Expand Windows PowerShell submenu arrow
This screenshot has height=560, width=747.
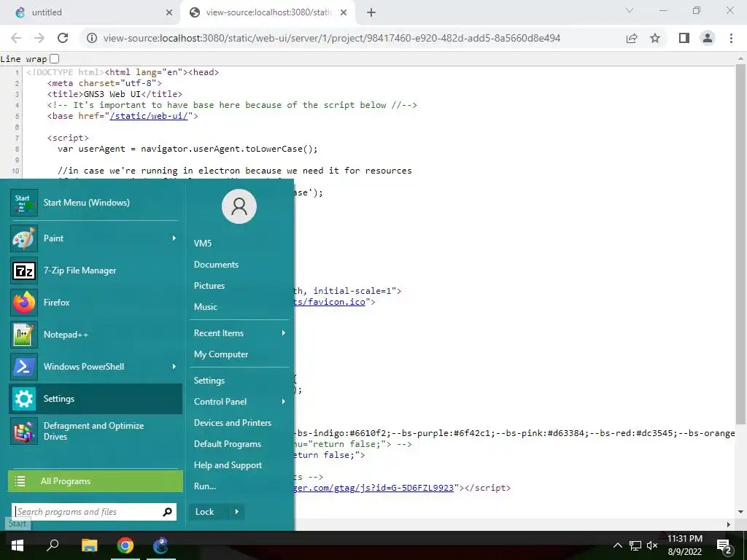(174, 367)
